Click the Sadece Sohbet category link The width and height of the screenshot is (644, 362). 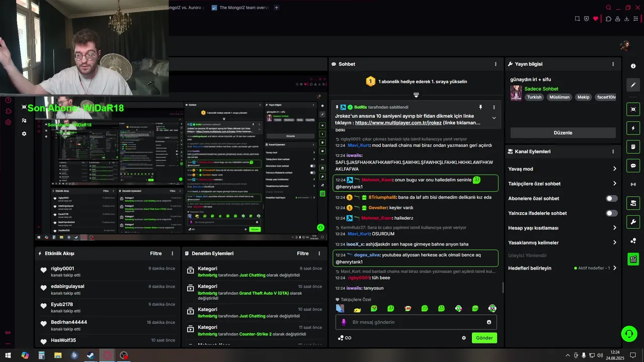click(x=541, y=89)
